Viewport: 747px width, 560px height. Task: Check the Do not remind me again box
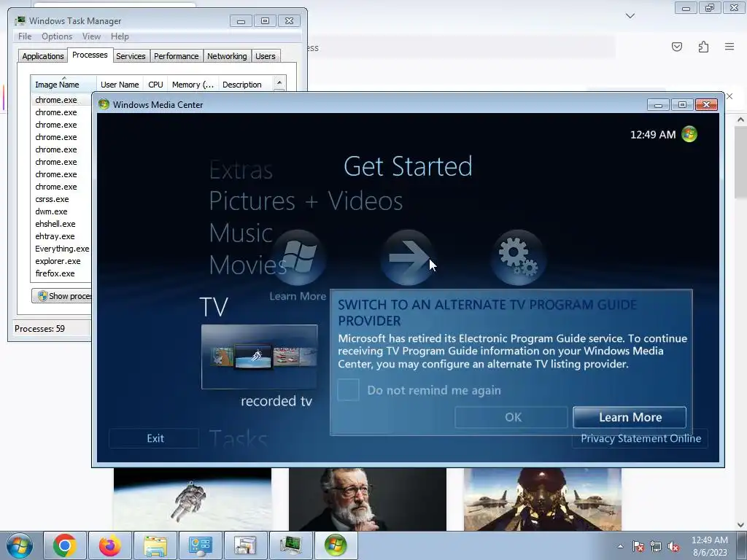point(348,390)
